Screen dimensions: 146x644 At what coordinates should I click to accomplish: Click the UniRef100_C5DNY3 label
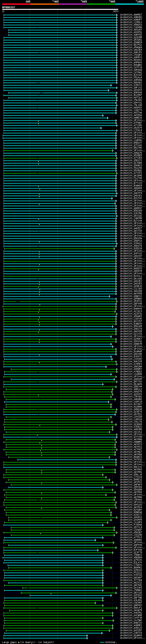point(131,555)
